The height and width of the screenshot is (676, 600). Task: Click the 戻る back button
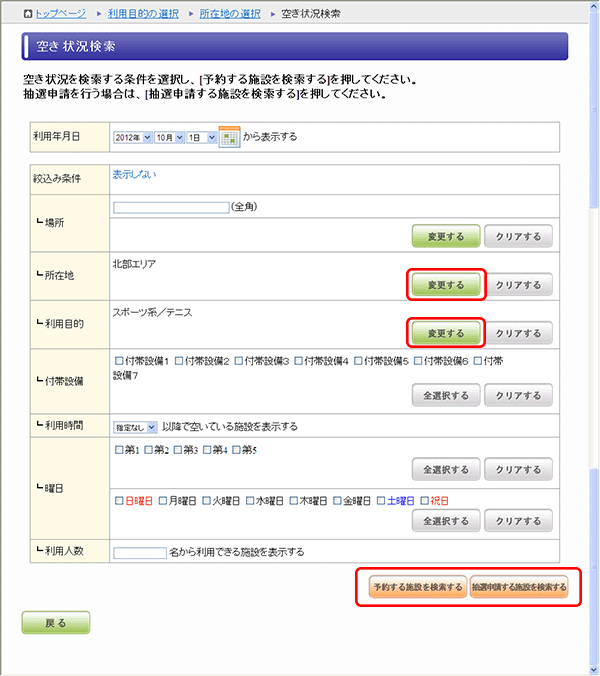56,623
